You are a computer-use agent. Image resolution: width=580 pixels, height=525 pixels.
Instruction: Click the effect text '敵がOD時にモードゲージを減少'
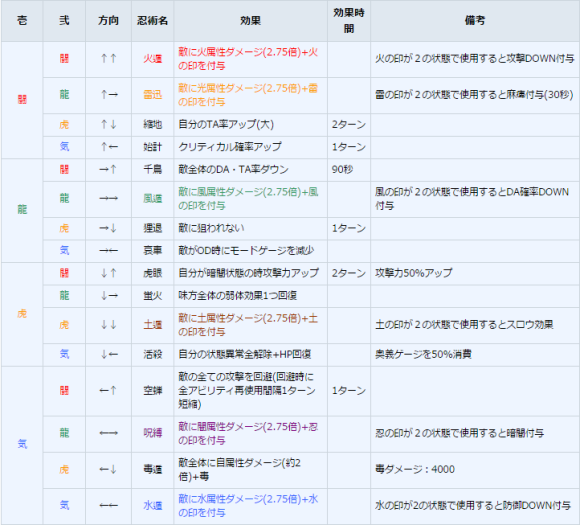pyautogui.click(x=246, y=250)
